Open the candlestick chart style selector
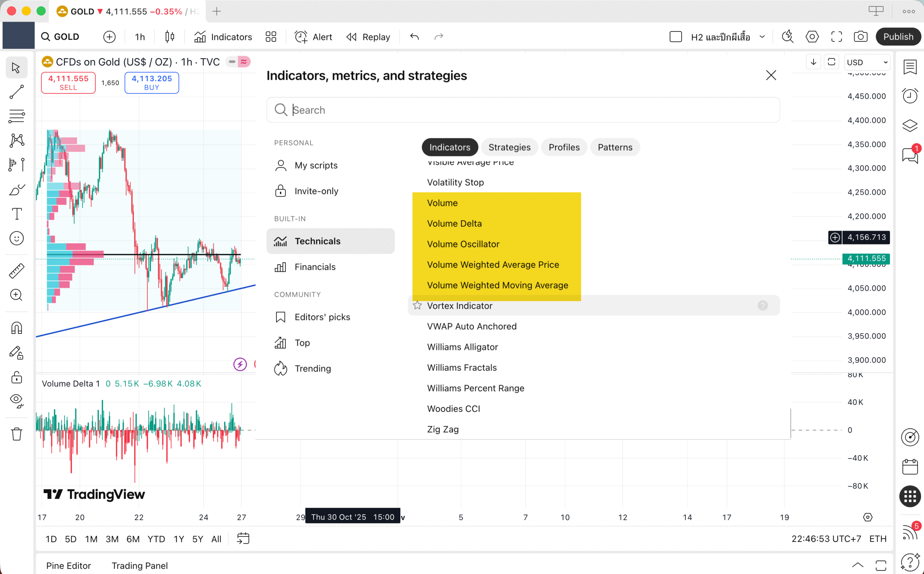924x574 pixels. click(170, 37)
